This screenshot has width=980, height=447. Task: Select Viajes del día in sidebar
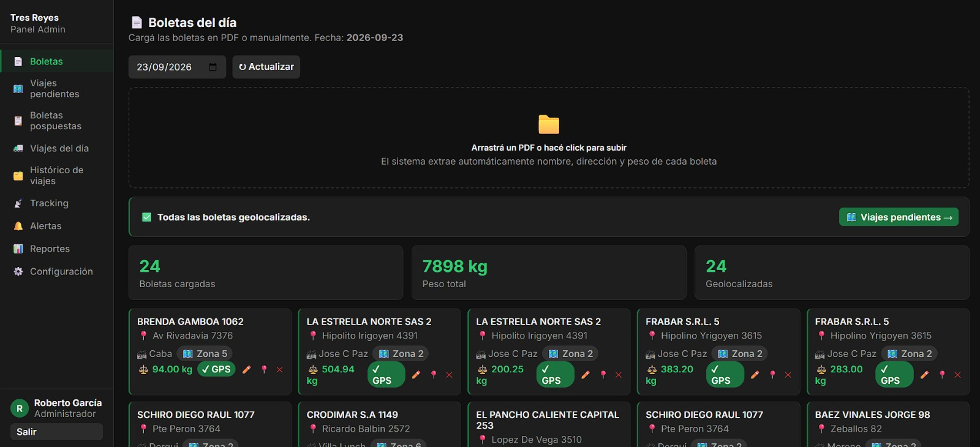tap(57, 148)
